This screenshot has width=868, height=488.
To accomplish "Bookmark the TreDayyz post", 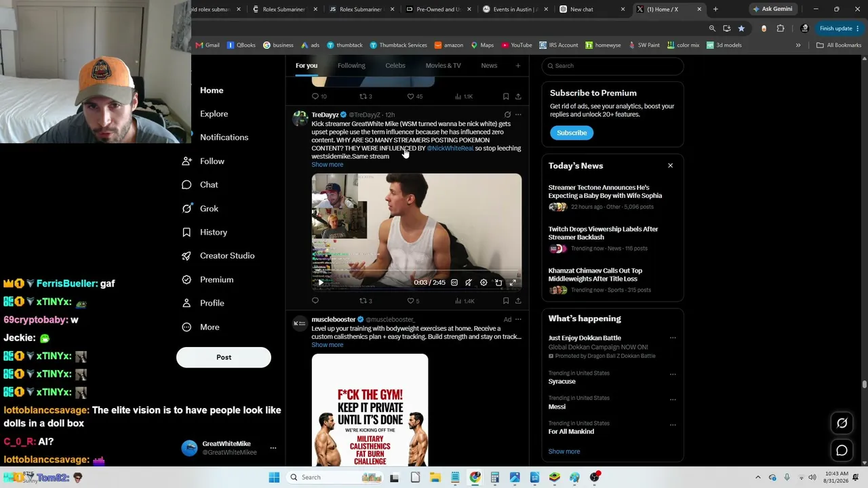I will [x=506, y=301].
